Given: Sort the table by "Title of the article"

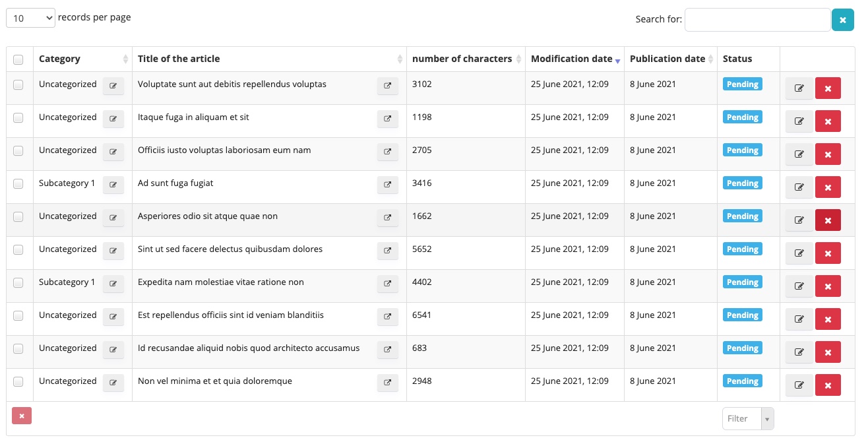Looking at the screenshot, I should [x=401, y=59].
